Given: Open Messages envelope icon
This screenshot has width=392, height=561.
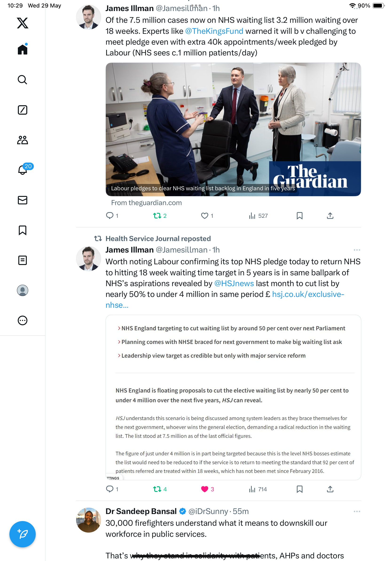Looking at the screenshot, I should pos(23,200).
